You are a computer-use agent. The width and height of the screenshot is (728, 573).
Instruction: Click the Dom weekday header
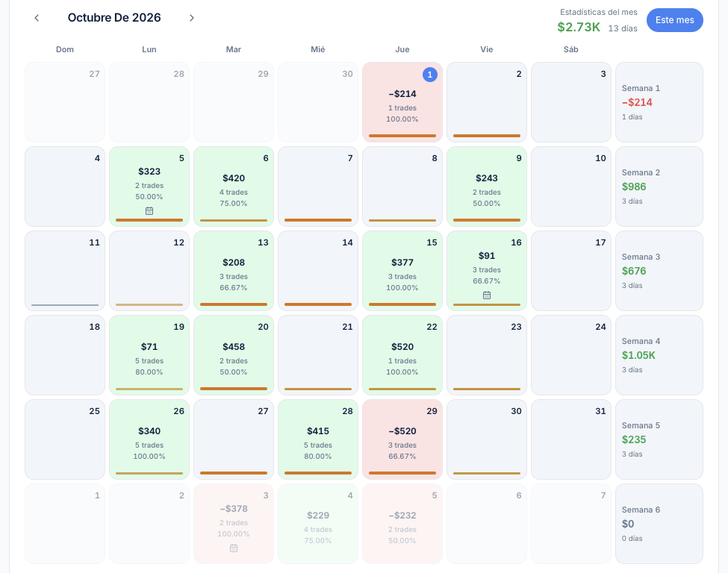click(64, 50)
